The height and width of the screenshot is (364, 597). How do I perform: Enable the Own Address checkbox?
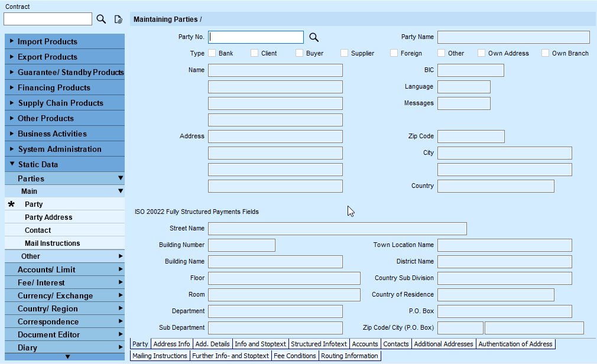coord(482,53)
